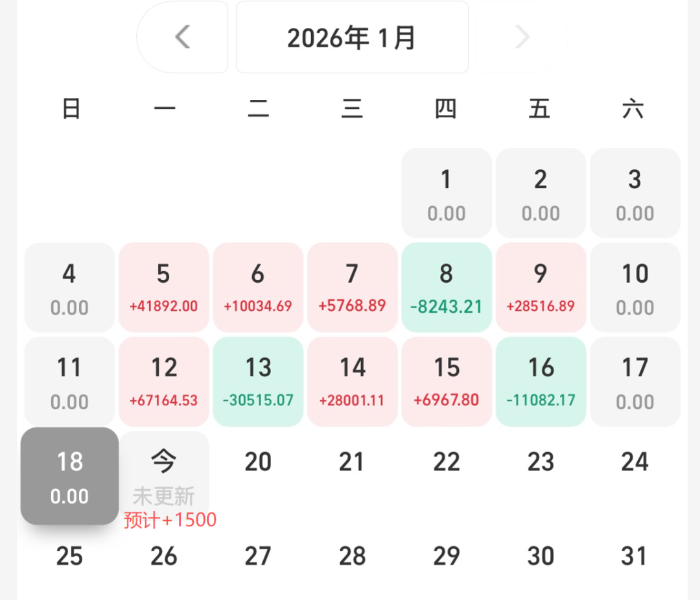Go to the next month

tap(522, 36)
